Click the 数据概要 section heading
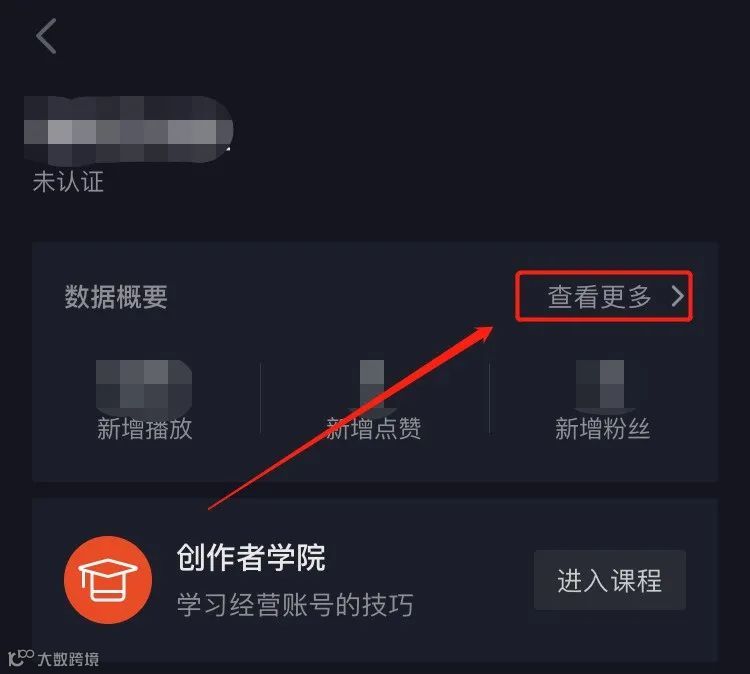750x674 pixels. [x=116, y=297]
